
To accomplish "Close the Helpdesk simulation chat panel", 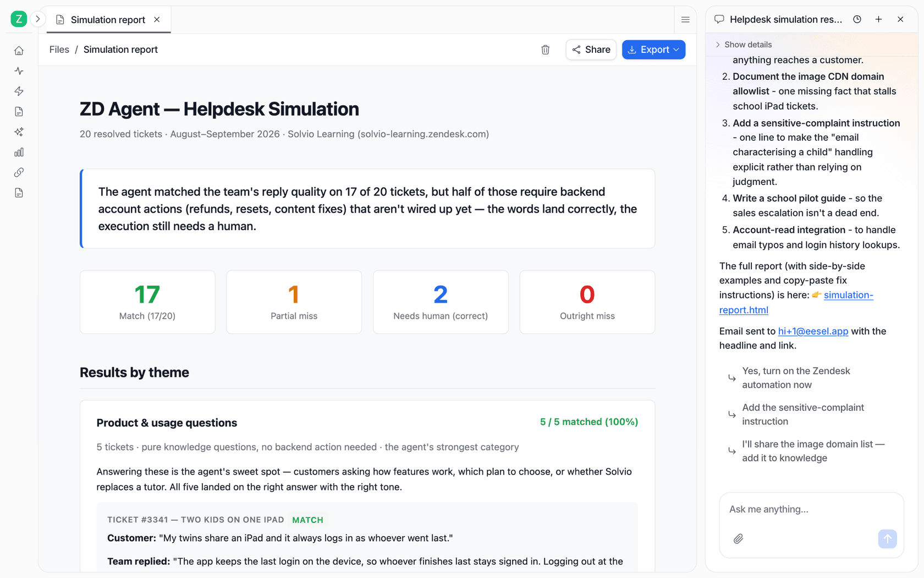I will pos(900,19).
